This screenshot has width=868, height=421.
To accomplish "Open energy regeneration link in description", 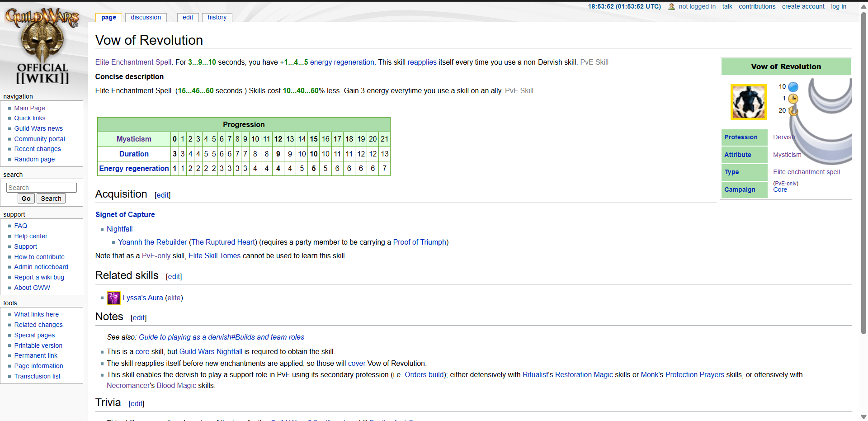I will (x=342, y=62).
